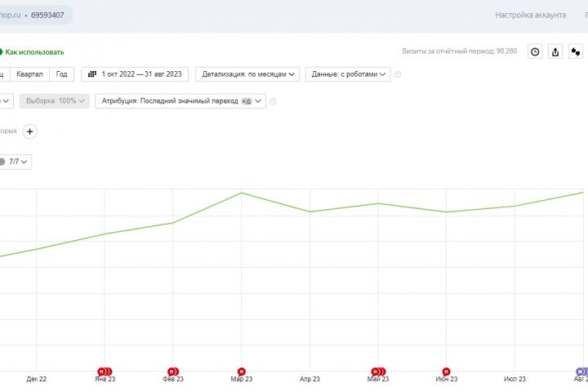588x392 pixels.
Task: Click the green line data point at Июл 23
Action: [514, 206]
